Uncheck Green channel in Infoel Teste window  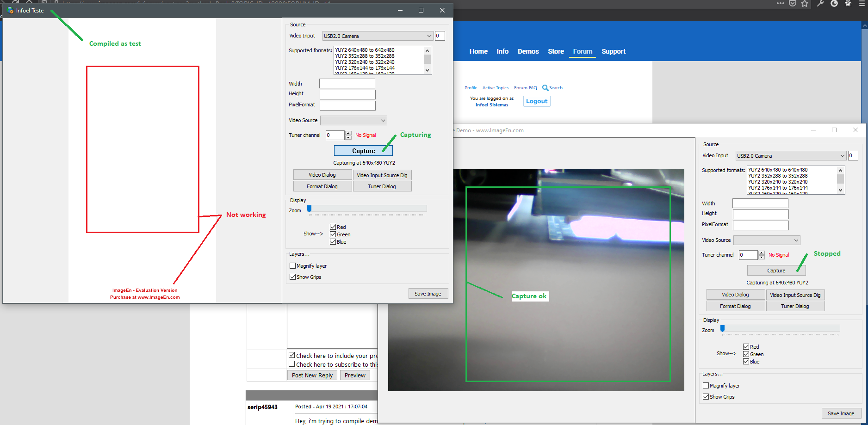pyautogui.click(x=333, y=234)
